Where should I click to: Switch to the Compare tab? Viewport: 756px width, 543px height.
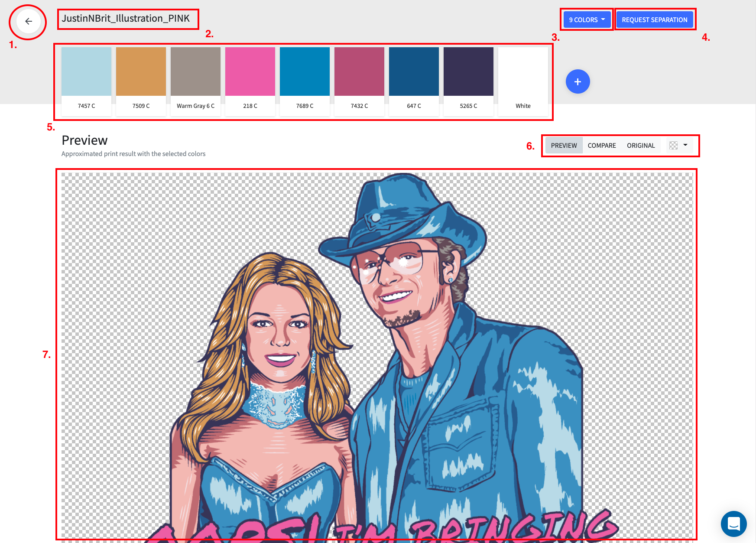pyautogui.click(x=602, y=146)
